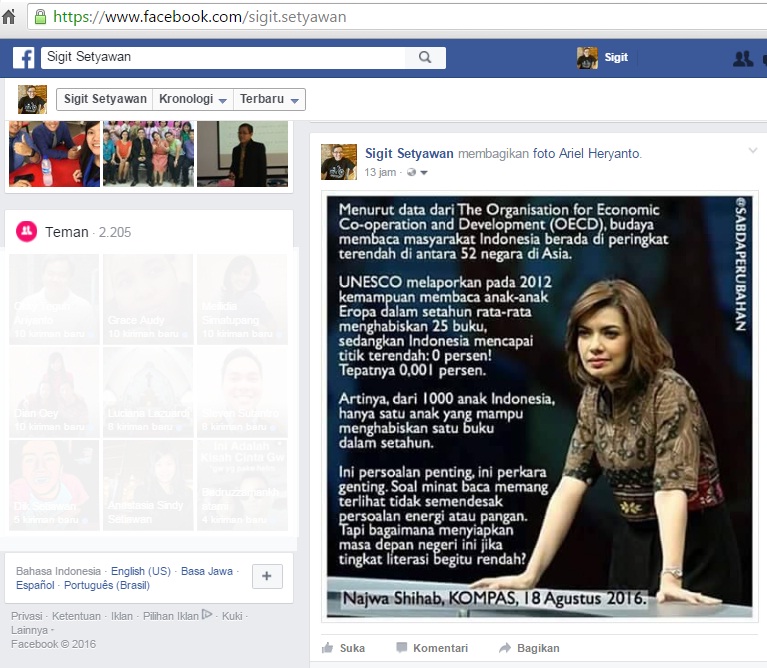Click in the Facebook search field
The height and width of the screenshot is (668, 767).
[x=223, y=57]
